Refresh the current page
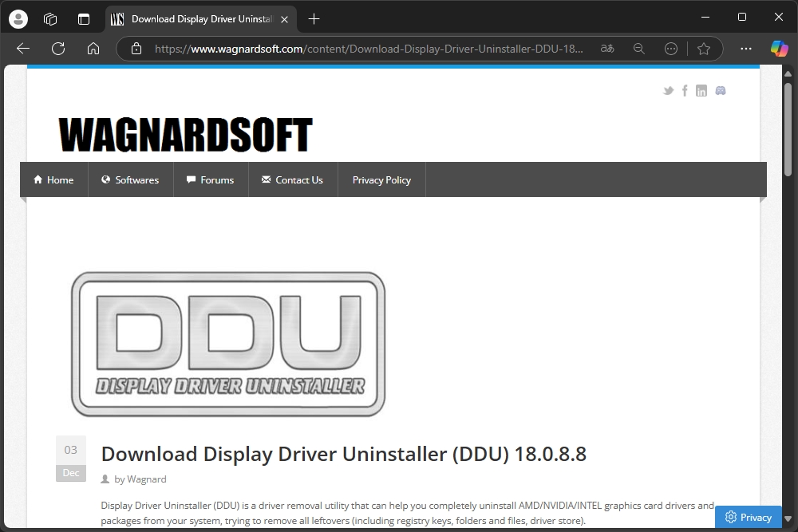 click(x=58, y=49)
